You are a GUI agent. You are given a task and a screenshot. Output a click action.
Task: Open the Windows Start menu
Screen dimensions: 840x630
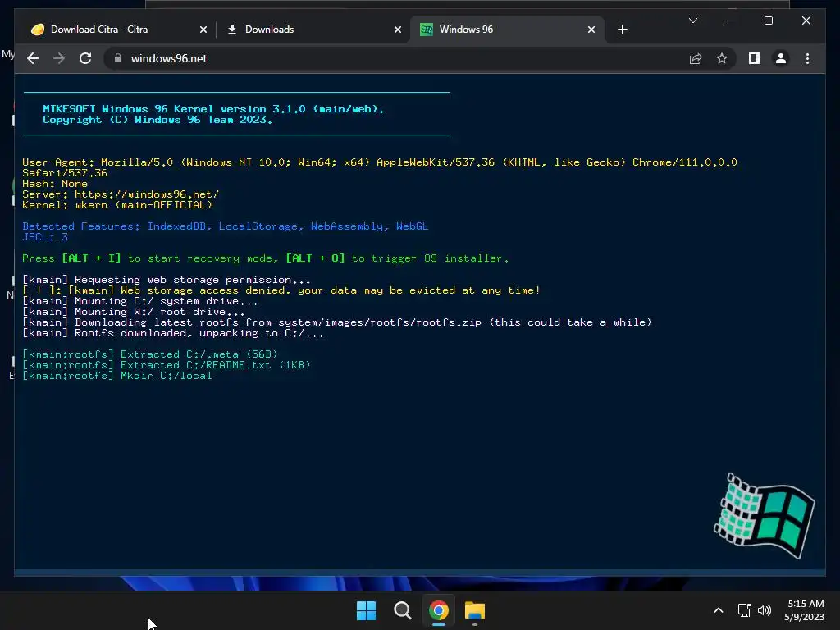tap(367, 610)
